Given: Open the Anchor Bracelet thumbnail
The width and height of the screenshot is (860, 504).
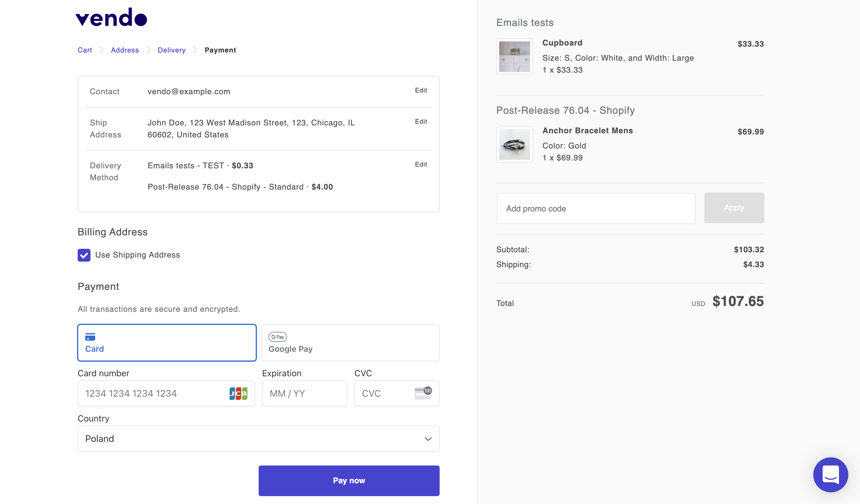Looking at the screenshot, I should (x=514, y=144).
